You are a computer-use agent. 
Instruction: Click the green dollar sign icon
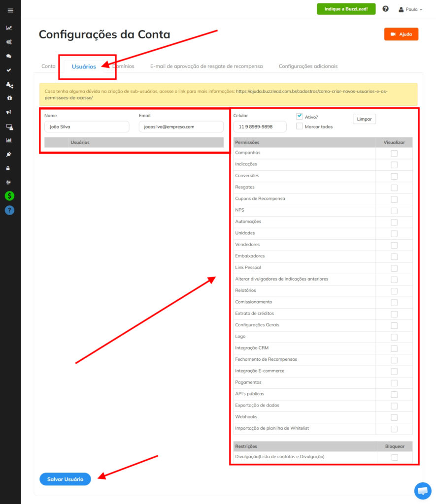coord(10,196)
